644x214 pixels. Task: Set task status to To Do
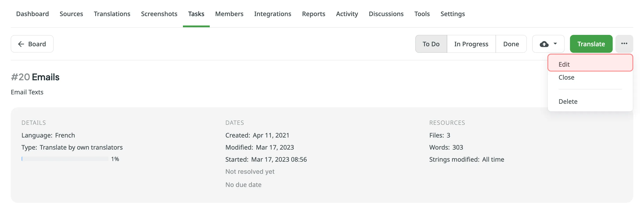click(x=431, y=44)
